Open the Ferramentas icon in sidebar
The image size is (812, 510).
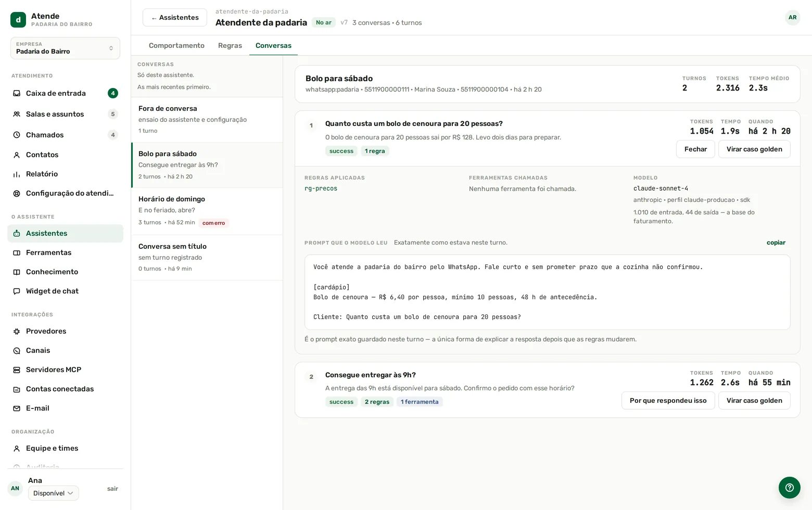pos(17,252)
